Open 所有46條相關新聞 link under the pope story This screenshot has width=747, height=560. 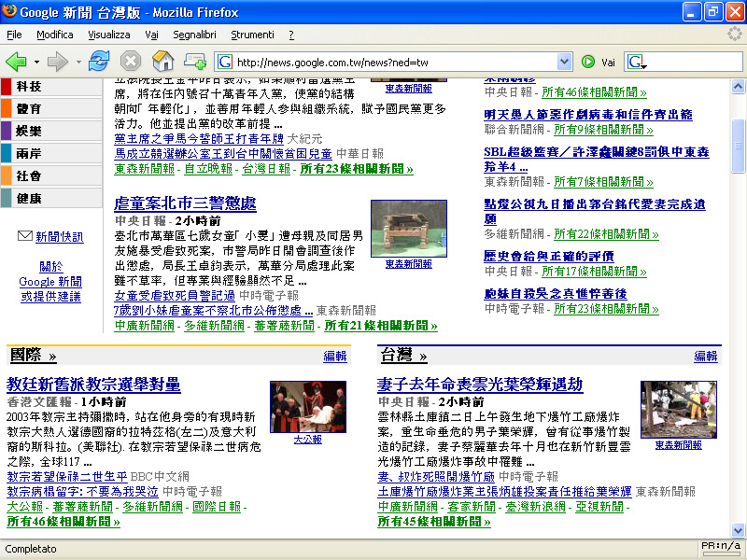63,522
